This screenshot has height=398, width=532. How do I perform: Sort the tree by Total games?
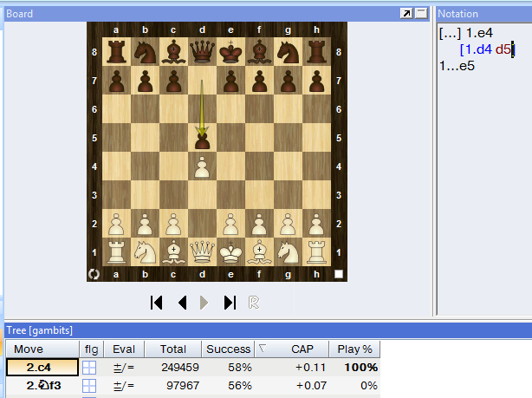pos(173,349)
